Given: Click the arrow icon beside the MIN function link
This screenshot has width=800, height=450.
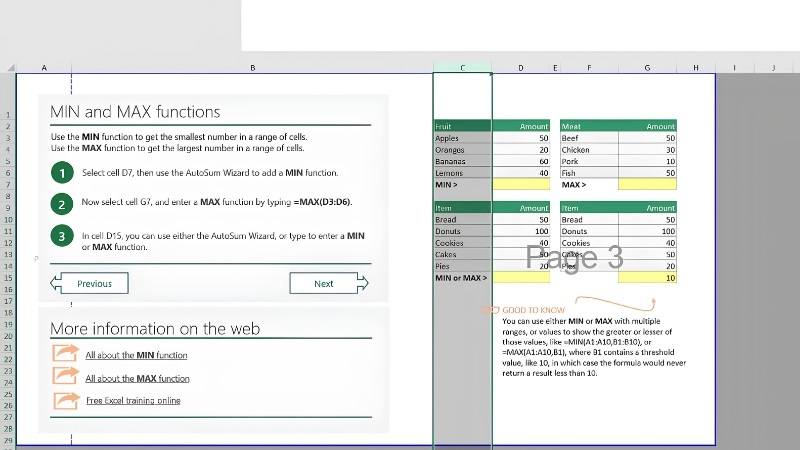Looking at the screenshot, I should [x=65, y=353].
